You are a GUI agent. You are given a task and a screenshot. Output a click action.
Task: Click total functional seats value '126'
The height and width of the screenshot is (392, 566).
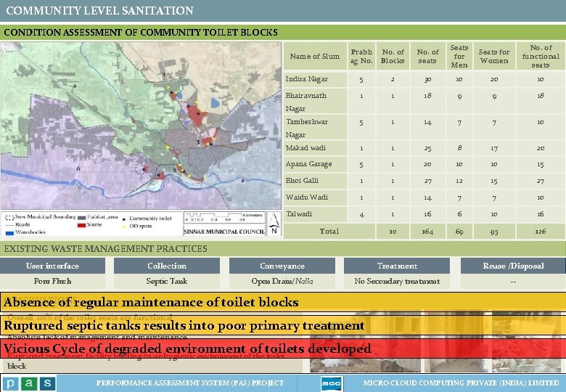541,232
